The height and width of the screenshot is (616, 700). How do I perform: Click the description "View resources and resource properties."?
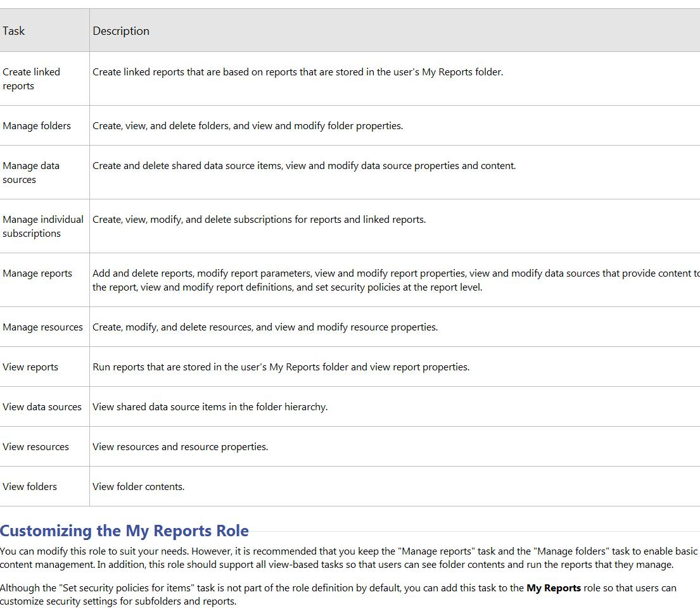coord(181,446)
